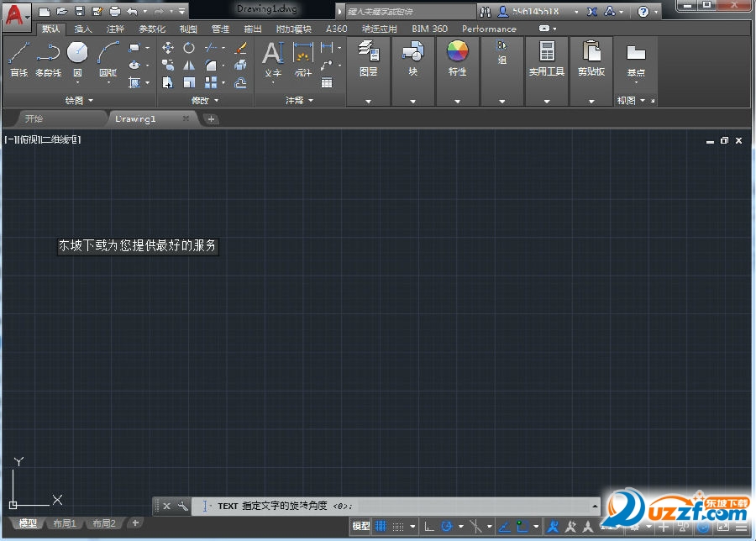The width and height of the screenshot is (756, 541).
Task: Expand the Draw (绘图) panel
Action: tap(79, 100)
